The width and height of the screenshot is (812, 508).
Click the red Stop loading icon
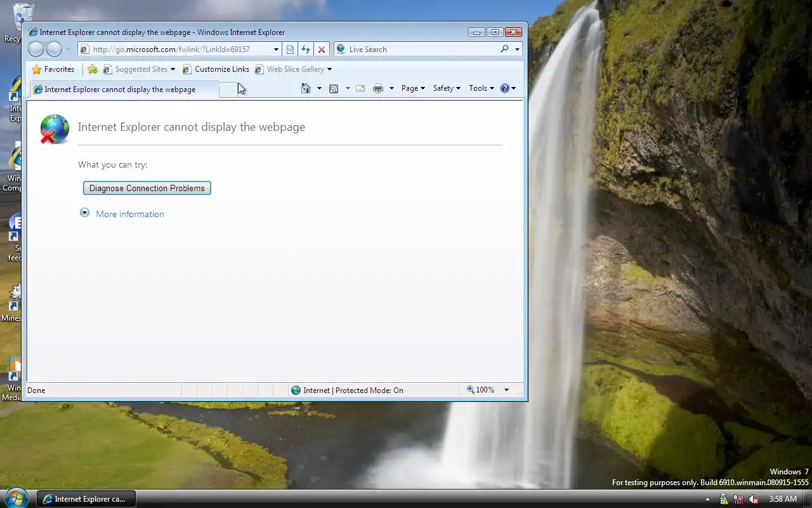point(322,50)
